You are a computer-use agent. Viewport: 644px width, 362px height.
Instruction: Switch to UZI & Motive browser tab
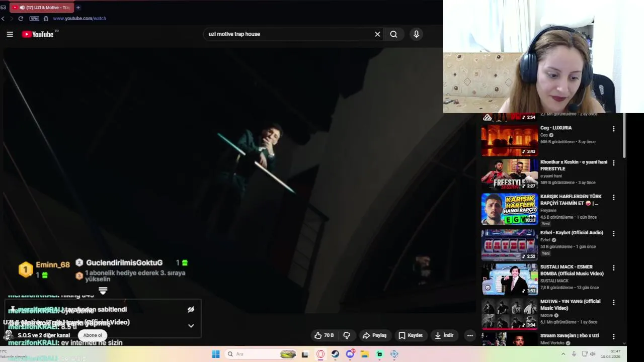pyautogui.click(x=42, y=8)
